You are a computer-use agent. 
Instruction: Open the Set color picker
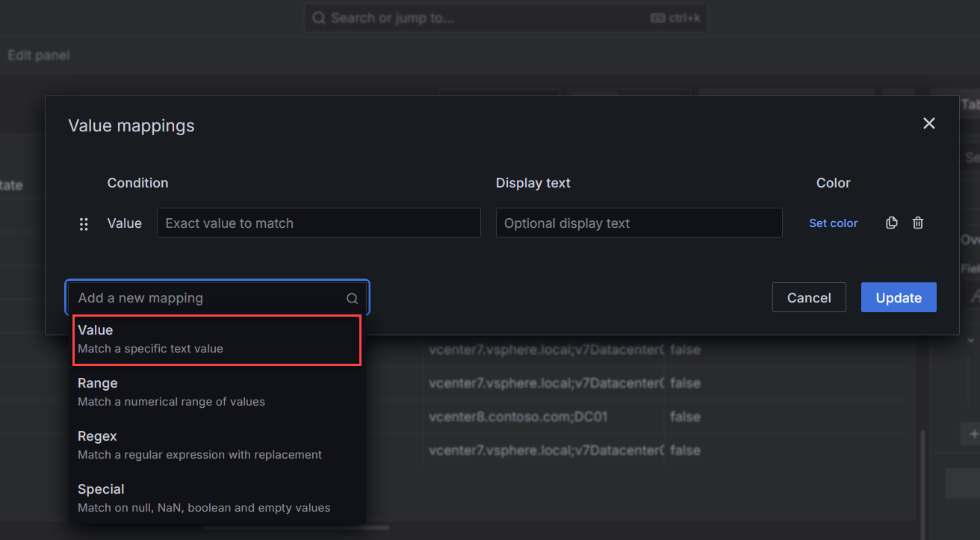pos(833,223)
